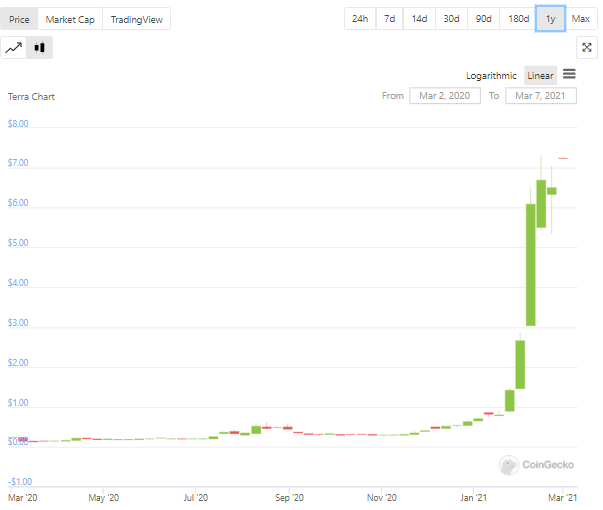Edit the To date field Mar 7, 2021
The height and width of the screenshot is (510, 603).
coord(540,96)
